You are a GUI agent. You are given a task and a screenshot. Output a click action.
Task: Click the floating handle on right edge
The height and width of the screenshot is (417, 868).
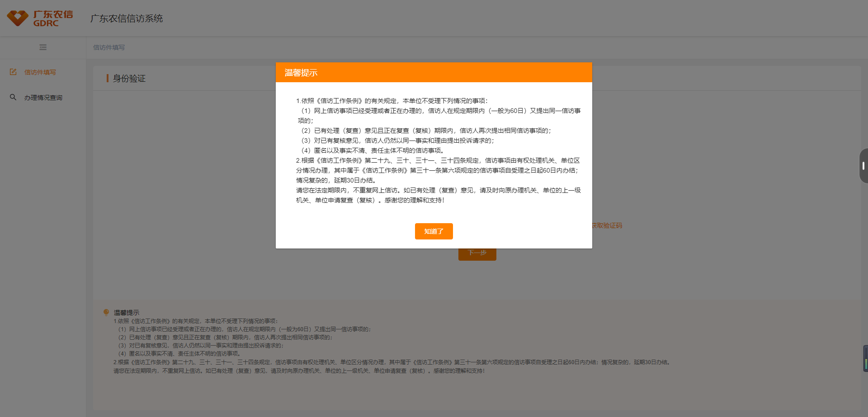pyautogui.click(x=863, y=166)
